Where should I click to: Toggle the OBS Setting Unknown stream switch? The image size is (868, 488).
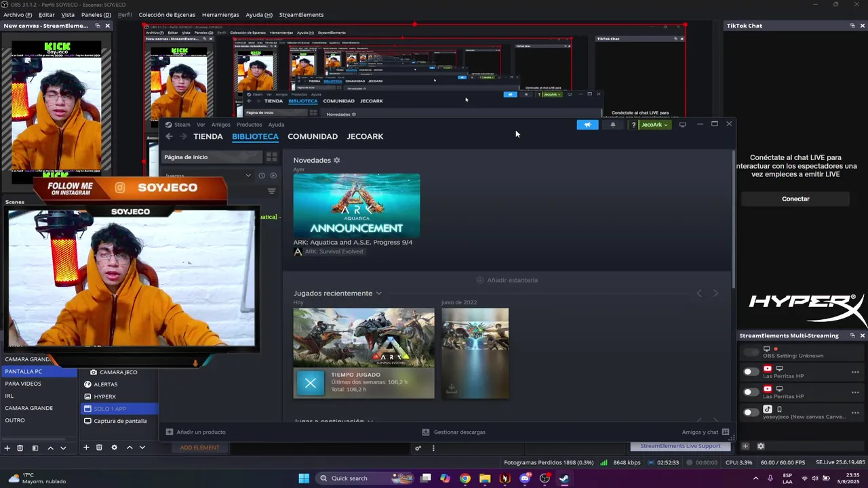[x=751, y=352]
